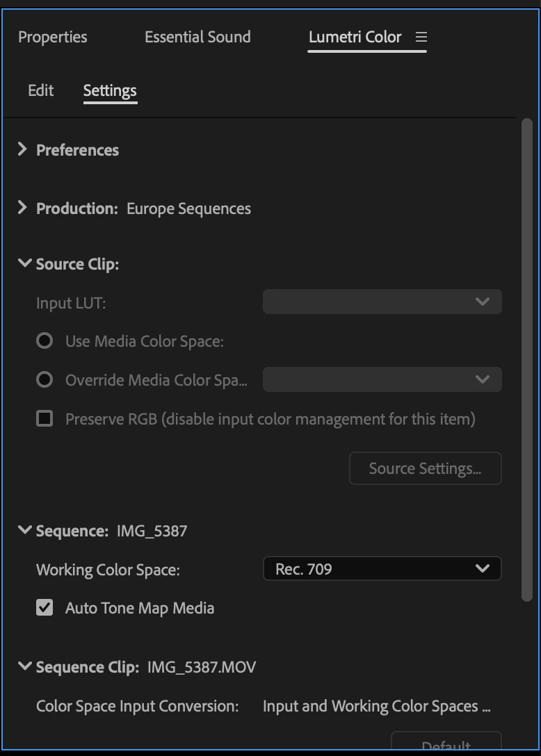Click the Source Settings button
Image resolution: width=541 pixels, height=756 pixels.
(x=425, y=468)
